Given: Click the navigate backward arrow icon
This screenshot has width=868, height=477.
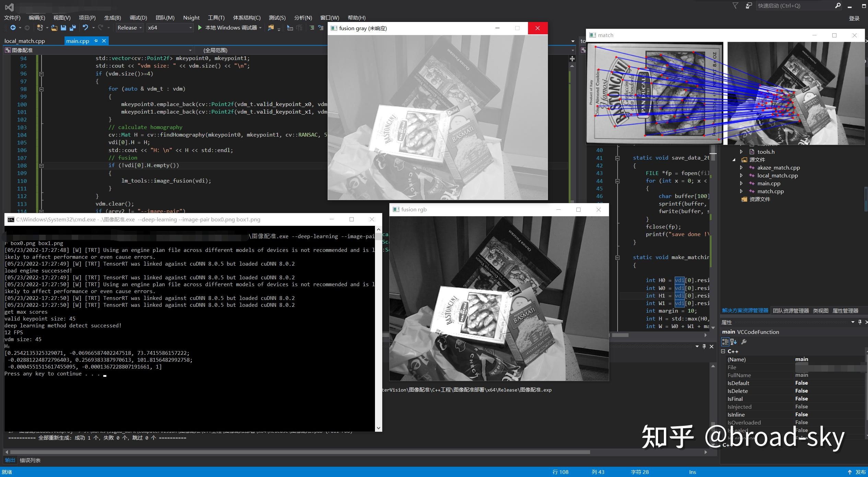Looking at the screenshot, I should point(13,28).
